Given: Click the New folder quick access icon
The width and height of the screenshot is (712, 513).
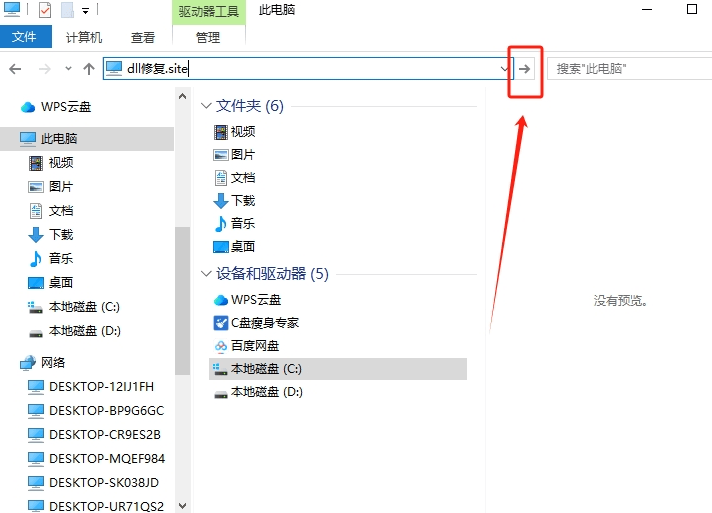Looking at the screenshot, I should pos(67,10).
